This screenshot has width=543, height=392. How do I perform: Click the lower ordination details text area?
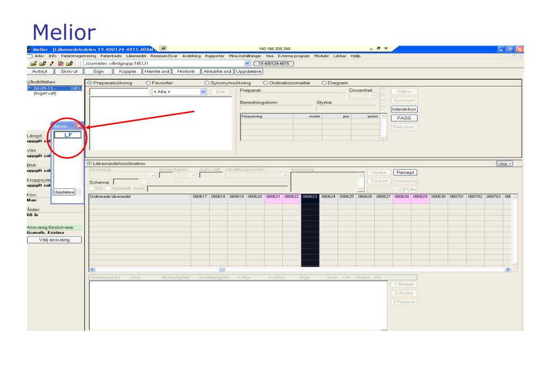click(238, 306)
